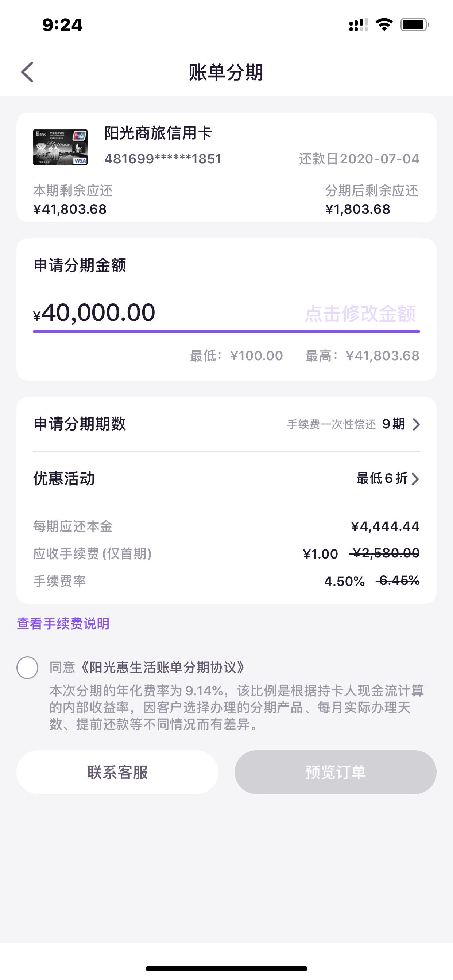This screenshot has width=453, height=980.
Task: Tap the back arrow icon
Action: (x=27, y=72)
